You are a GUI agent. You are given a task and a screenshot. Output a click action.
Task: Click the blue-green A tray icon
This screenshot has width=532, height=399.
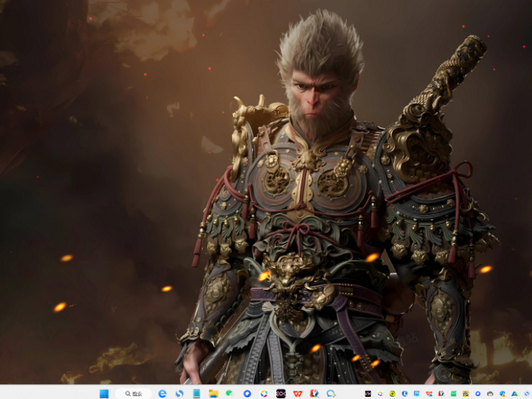(515, 393)
